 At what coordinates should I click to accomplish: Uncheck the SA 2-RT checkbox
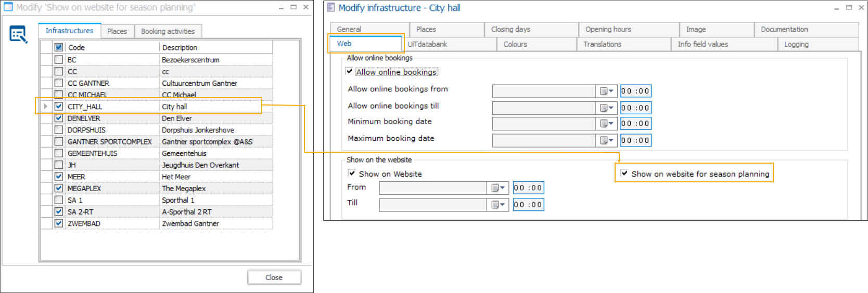click(59, 212)
